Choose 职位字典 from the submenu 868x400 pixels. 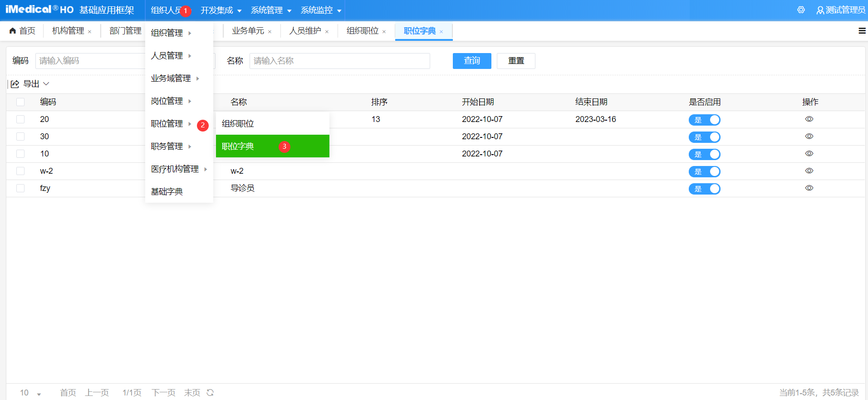click(272, 146)
